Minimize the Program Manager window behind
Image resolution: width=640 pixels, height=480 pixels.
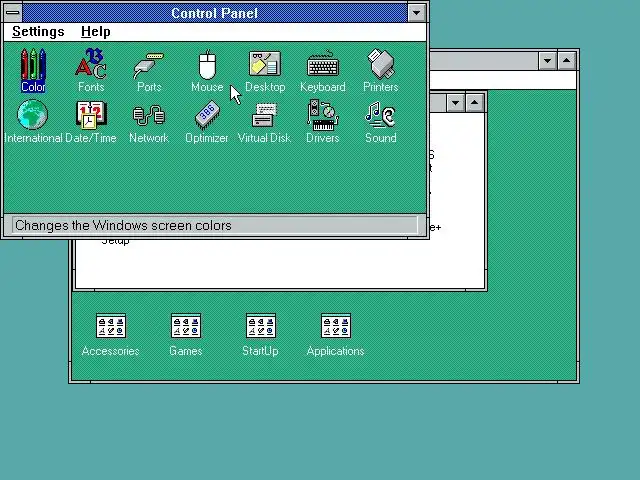tap(547, 61)
